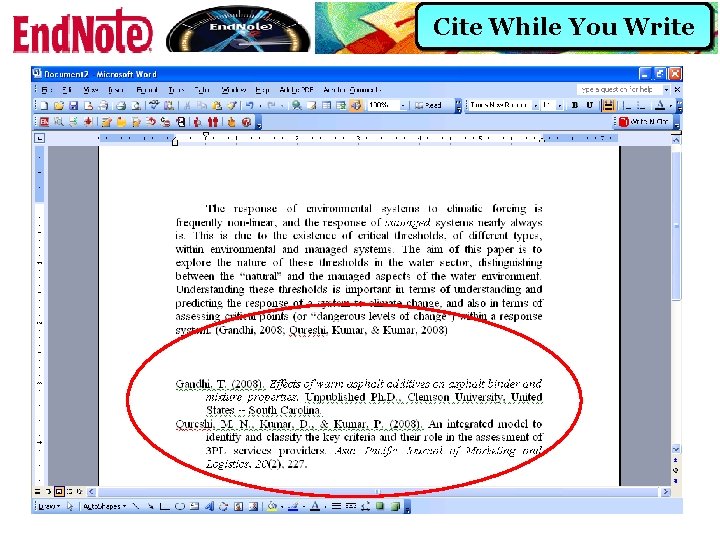Viewport: 720px width, 540px height.
Task: Click the tab stop selector at ruler's left
Action: click(39, 138)
